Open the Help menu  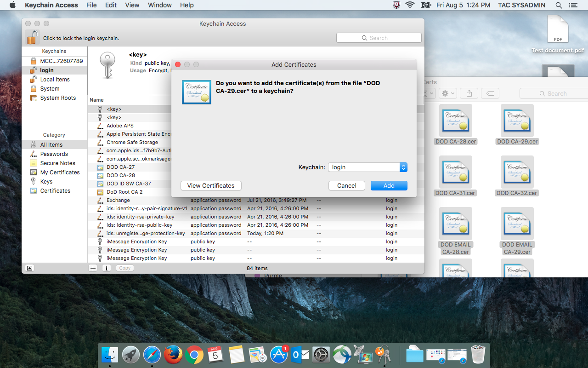(x=187, y=5)
